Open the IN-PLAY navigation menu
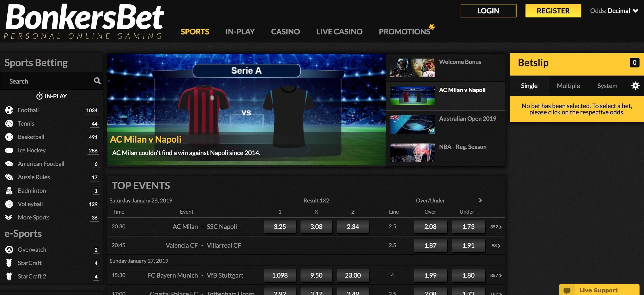Viewport: 644px width, 295px height. [240, 32]
